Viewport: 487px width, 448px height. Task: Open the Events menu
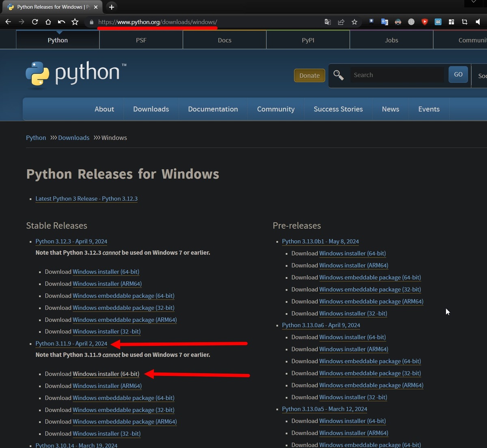pos(429,109)
